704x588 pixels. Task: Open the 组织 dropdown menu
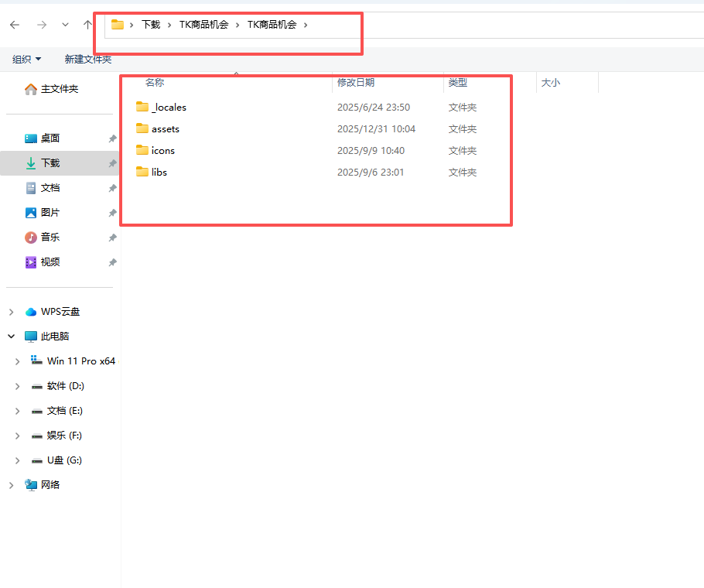point(27,60)
